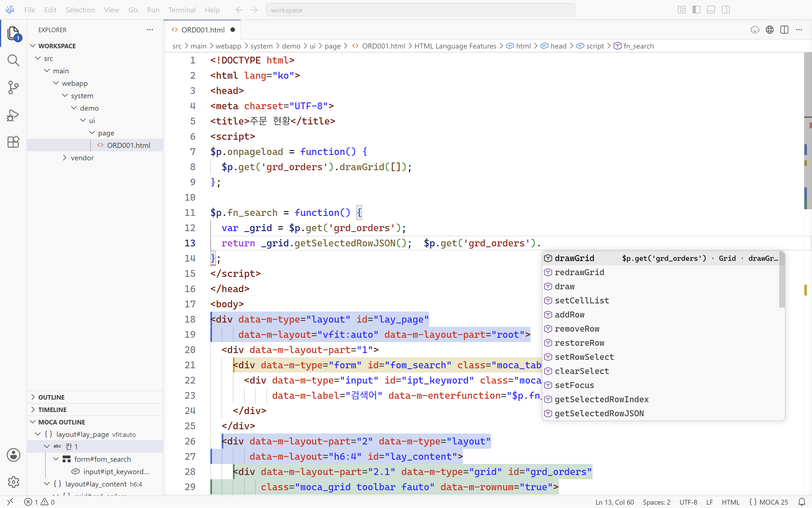Screen dimensions: 812x508
Task: Collapse the WORKSPACE folder section
Action: 33,46
